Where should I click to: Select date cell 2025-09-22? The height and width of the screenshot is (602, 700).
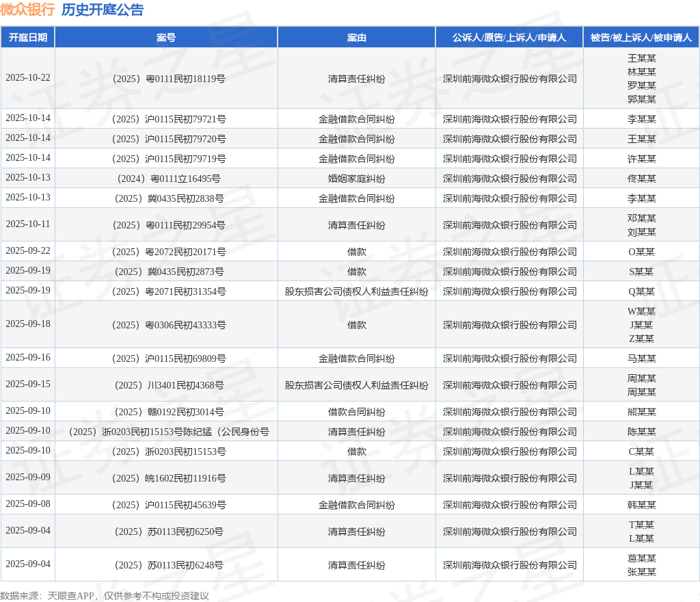coord(27,251)
